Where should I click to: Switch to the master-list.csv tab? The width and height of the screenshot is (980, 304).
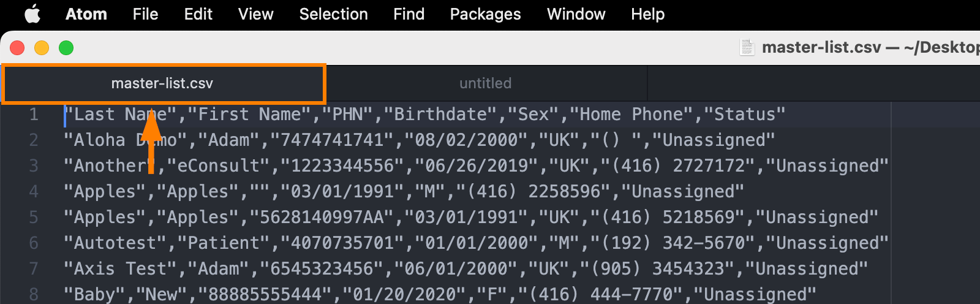click(x=163, y=83)
